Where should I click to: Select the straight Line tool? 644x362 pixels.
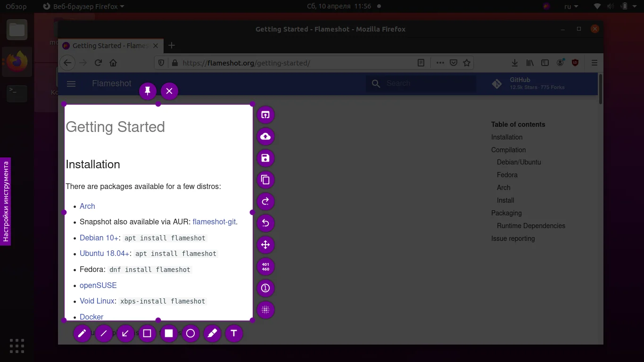click(x=104, y=334)
